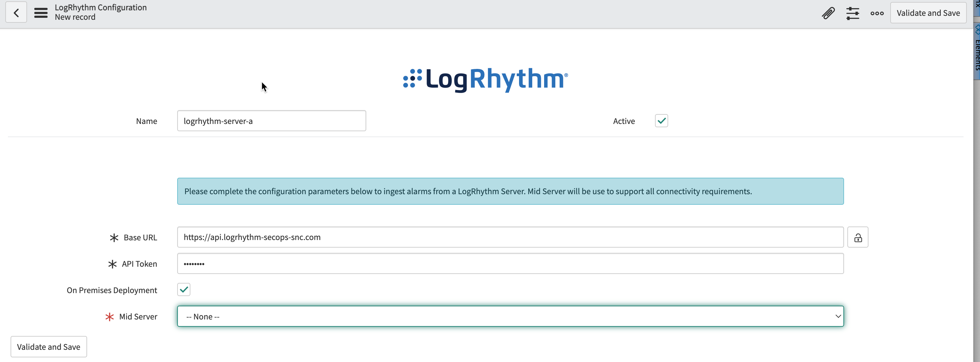Click the API Token field label
This screenshot has height=362, width=980.
click(x=139, y=264)
